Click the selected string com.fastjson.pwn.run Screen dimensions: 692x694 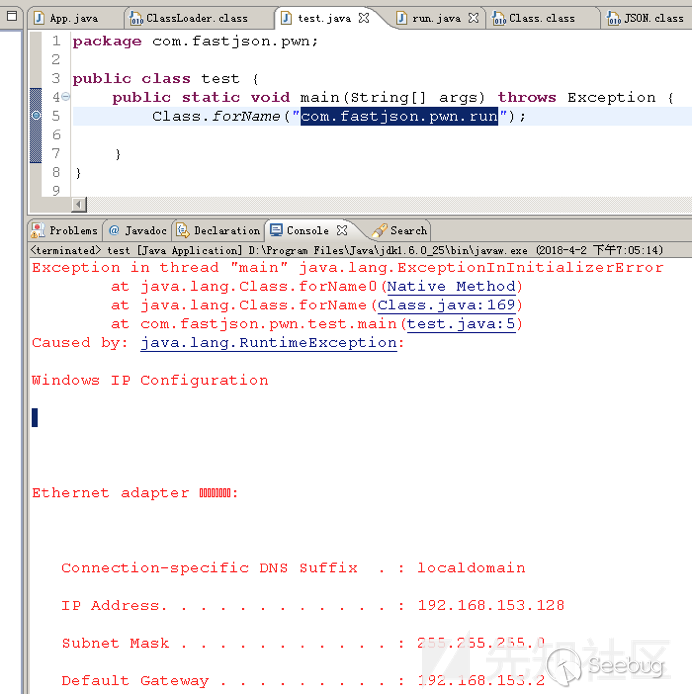pos(399,116)
